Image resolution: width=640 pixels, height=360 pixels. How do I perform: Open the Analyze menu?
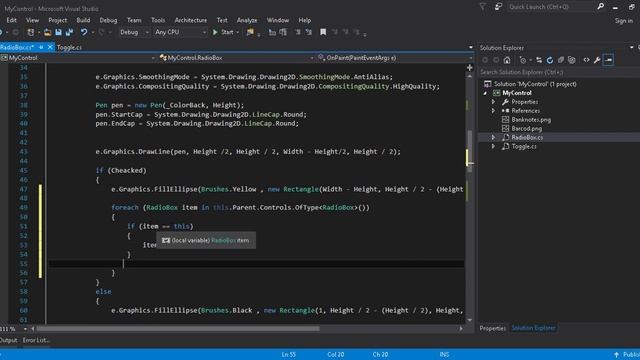[x=247, y=20]
